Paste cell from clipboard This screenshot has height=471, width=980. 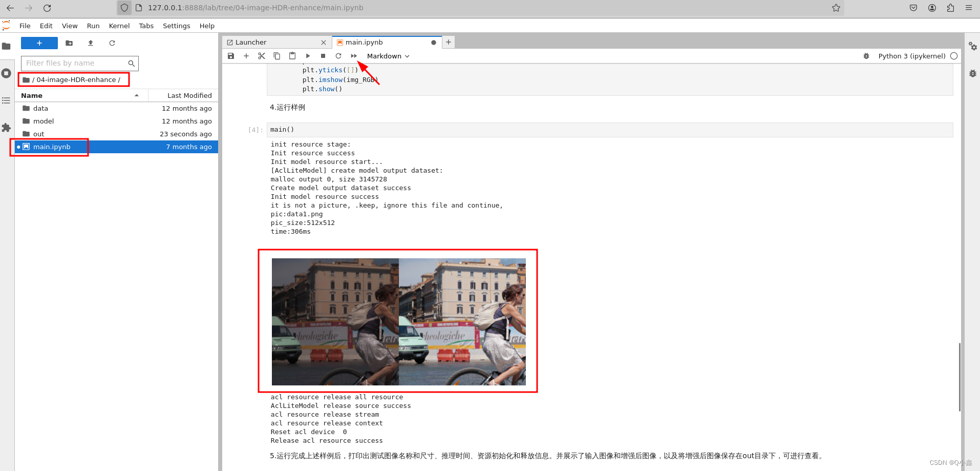point(292,56)
